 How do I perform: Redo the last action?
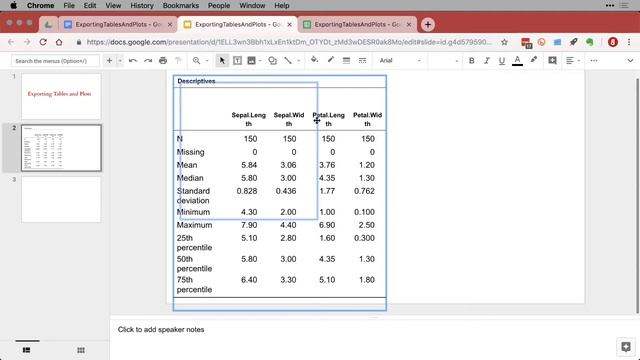tap(148, 60)
